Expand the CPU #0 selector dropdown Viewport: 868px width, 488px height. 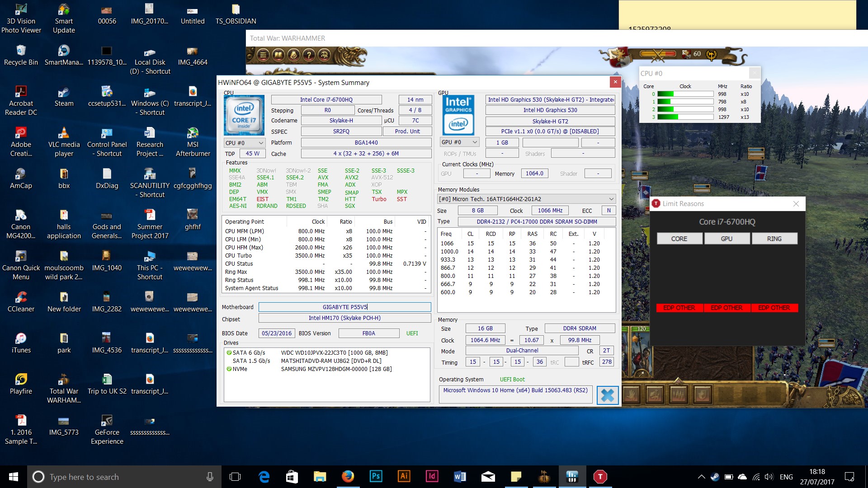pos(245,143)
